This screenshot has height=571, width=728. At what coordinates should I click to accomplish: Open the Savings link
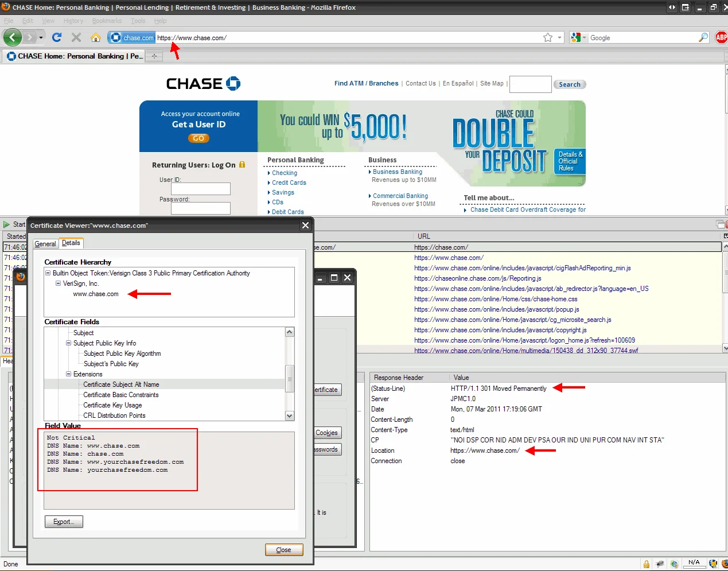pyautogui.click(x=283, y=192)
